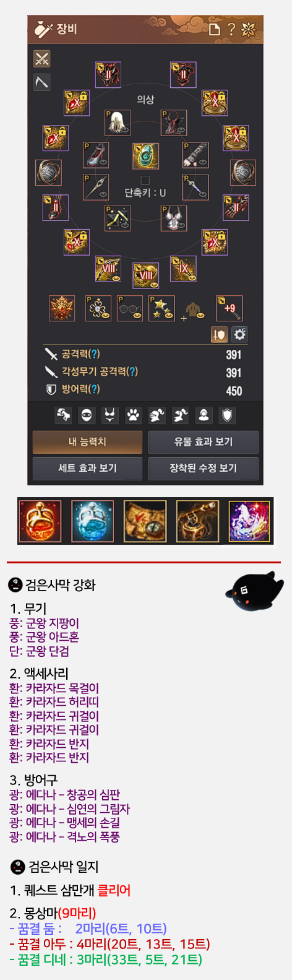Toggle the small checkbox above 단축키 : U

coord(145,180)
